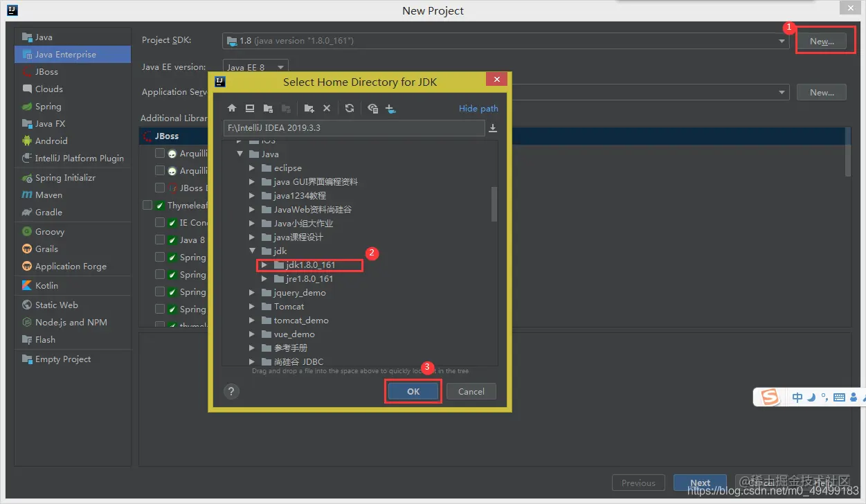Collapse the jdk folder node
This screenshot has height=504, width=866.
(253, 251)
